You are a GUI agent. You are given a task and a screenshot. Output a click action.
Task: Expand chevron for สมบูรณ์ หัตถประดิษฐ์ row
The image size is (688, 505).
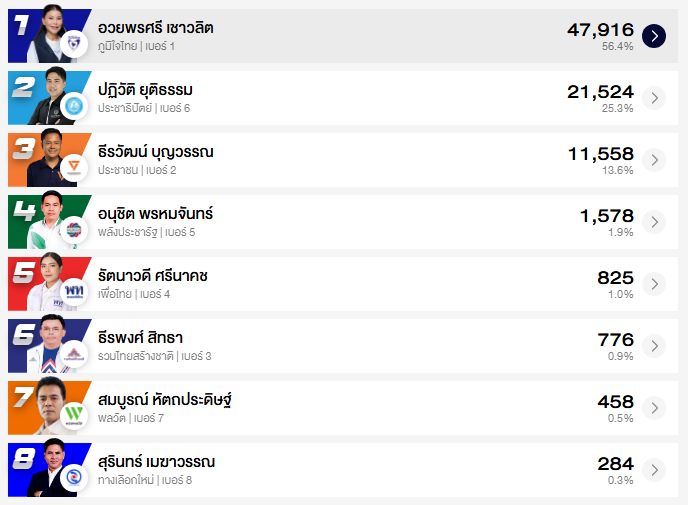coord(654,408)
